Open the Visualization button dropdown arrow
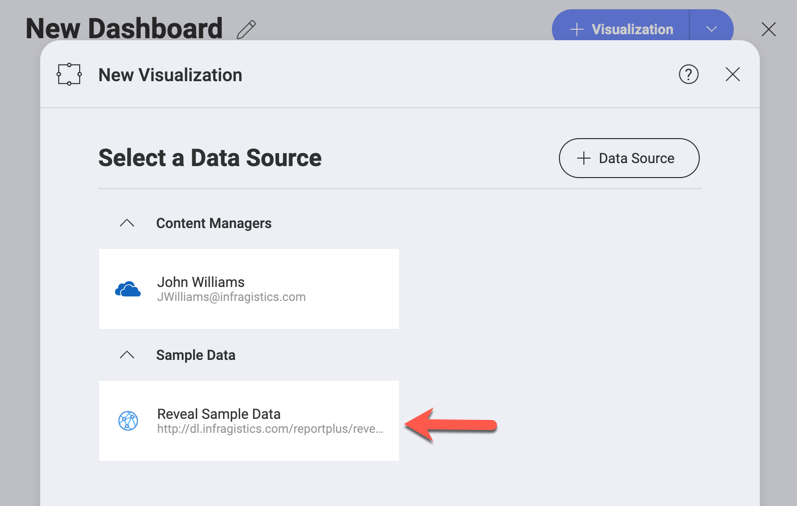 [x=711, y=29]
